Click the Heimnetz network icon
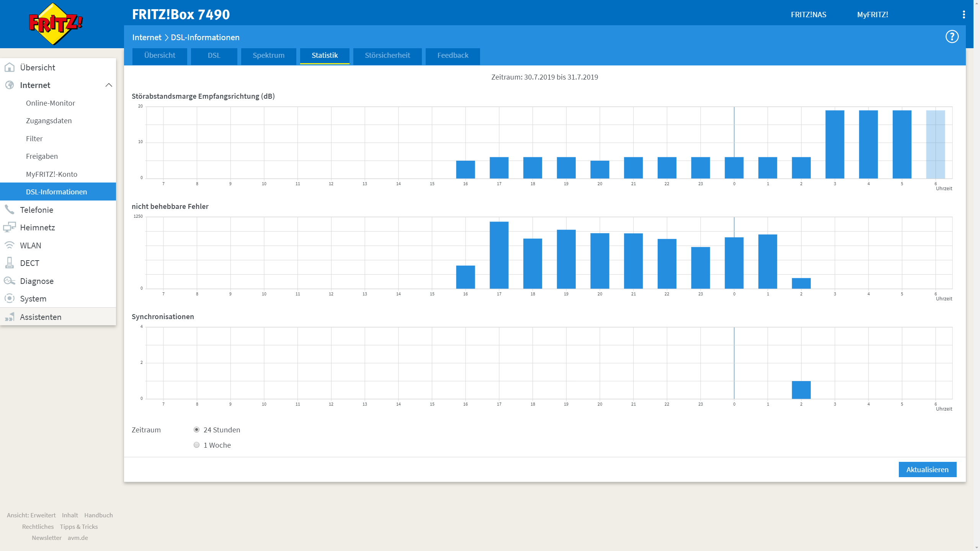The image size is (980, 551). [10, 227]
